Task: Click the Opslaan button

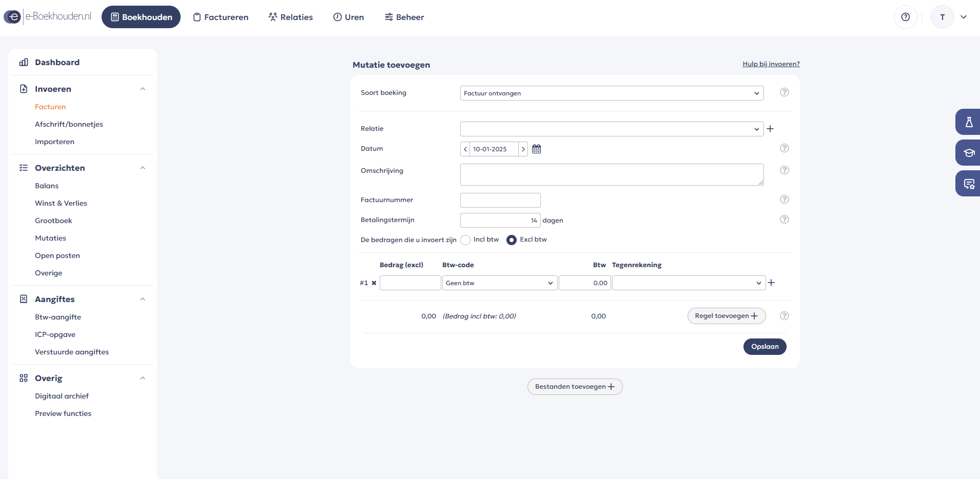Action: pyautogui.click(x=765, y=347)
